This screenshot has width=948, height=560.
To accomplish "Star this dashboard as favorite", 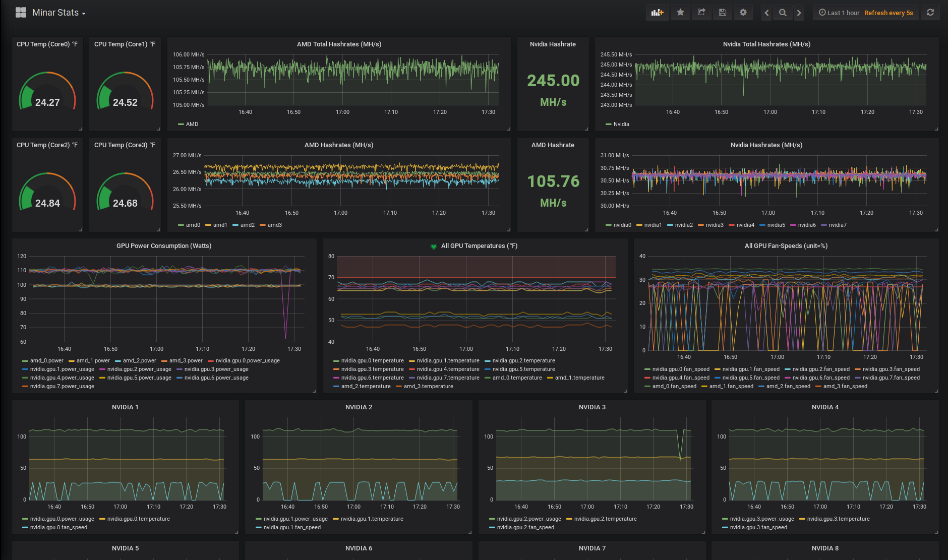I will click(680, 13).
